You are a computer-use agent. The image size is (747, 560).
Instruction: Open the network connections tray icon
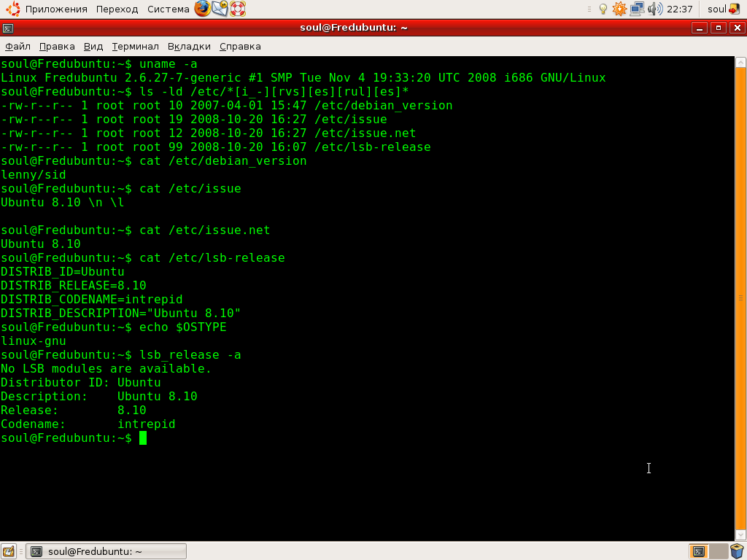(637, 9)
